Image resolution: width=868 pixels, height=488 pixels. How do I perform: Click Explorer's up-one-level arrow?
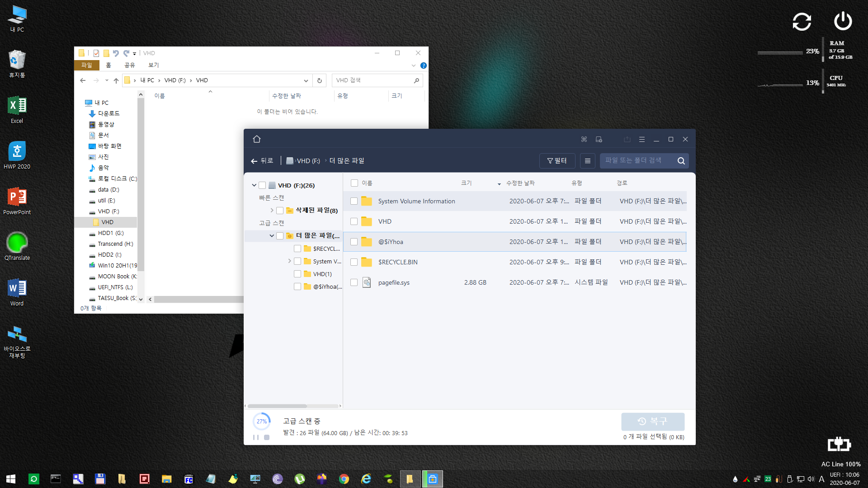[x=116, y=80]
